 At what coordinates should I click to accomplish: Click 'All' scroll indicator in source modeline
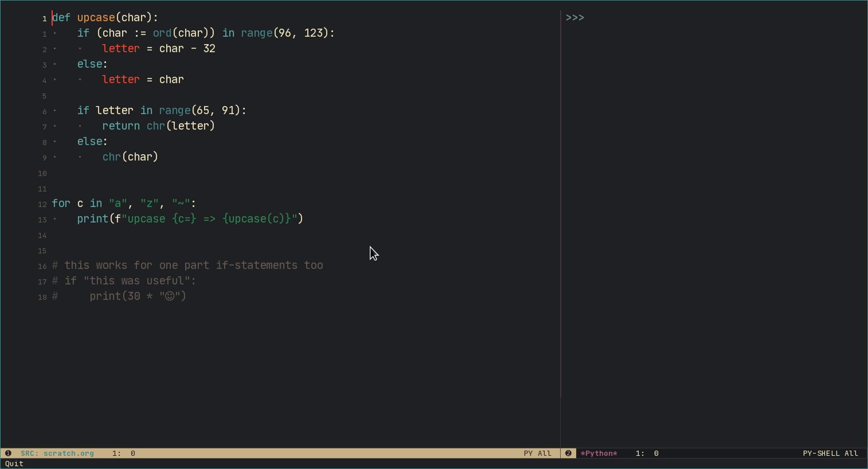tap(544, 453)
